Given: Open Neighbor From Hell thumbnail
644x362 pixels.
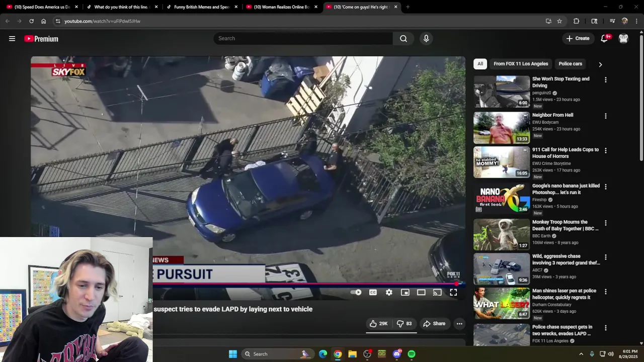Looking at the screenshot, I should pyautogui.click(x=502, y=128).
